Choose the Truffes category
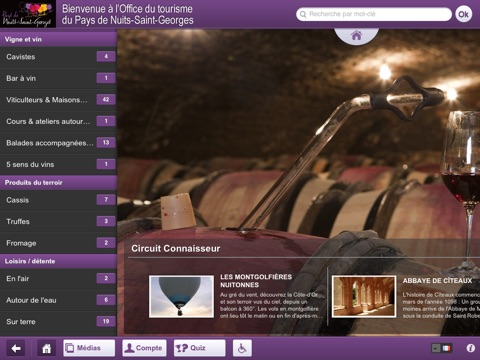Viewport: 480px width, 360px height. [58, 222]
